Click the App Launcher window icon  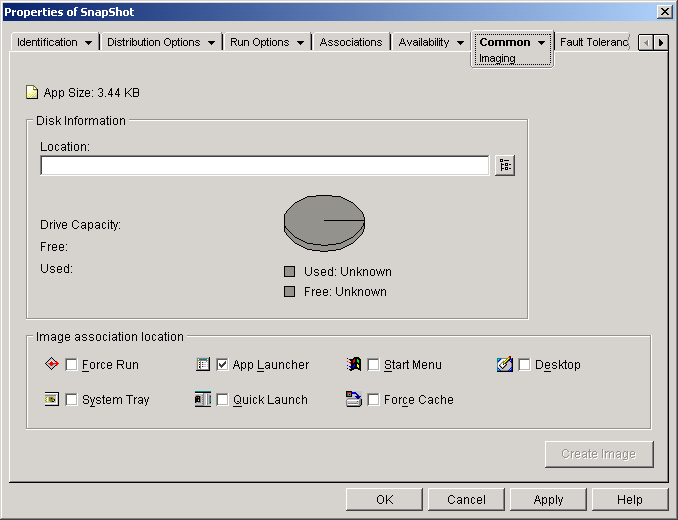[x=203, y=364]
